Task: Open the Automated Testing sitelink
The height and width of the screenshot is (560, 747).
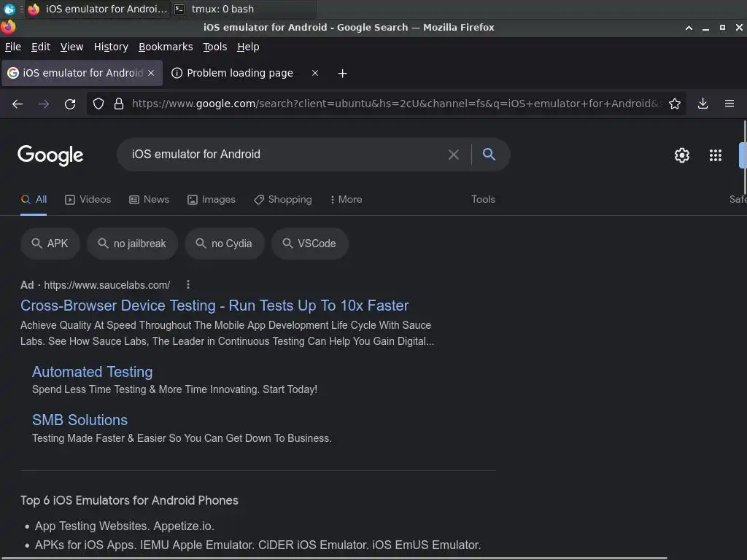Action: pos(93,372)
